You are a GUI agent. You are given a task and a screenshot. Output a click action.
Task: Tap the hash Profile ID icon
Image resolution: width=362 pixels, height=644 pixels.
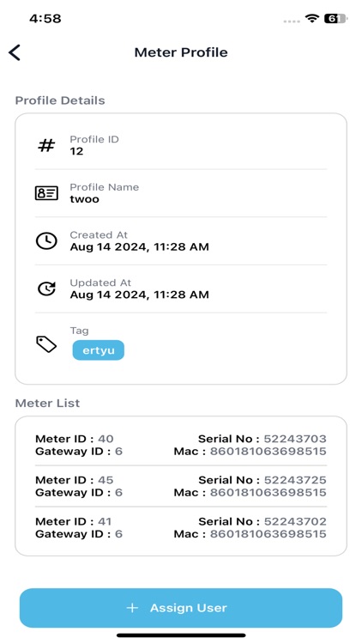pyautogui.click(x=46, y=145)
